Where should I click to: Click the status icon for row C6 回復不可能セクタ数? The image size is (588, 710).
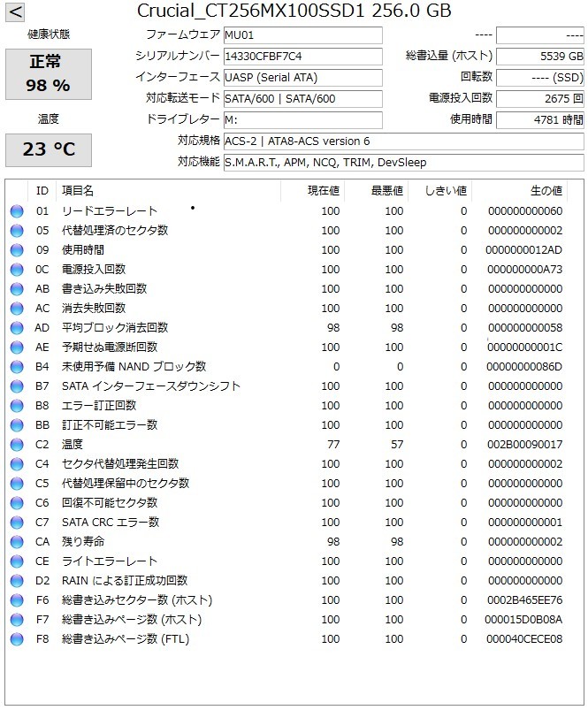pyautogui.click(x=17, y=503)
